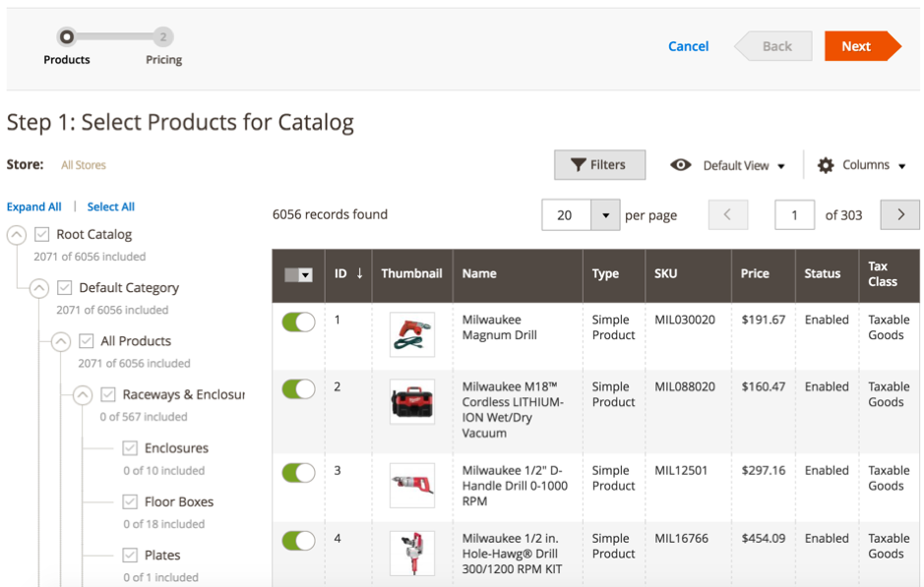The image size is (924, 587).
Task: Click the $454.09 price cell
Action: point(764,538)
